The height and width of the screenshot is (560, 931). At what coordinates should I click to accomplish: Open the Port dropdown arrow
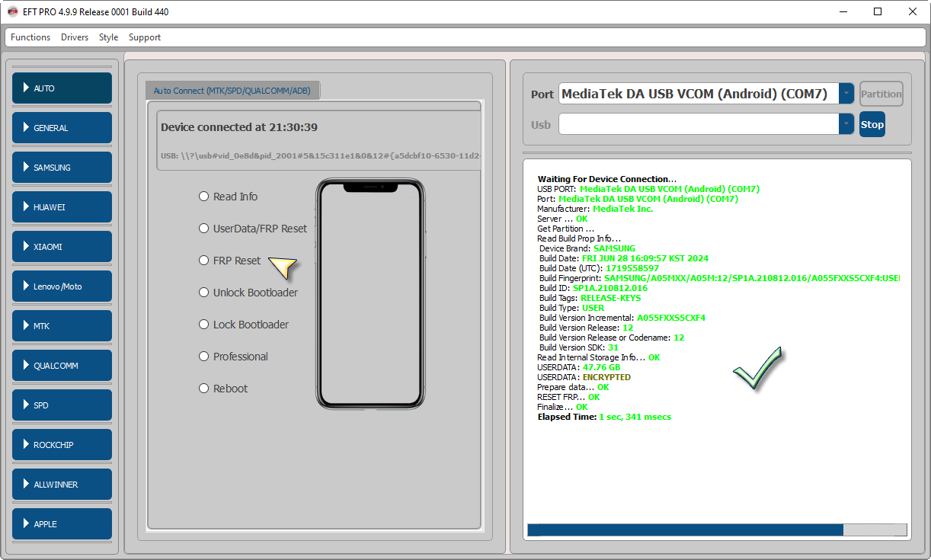[846, 94]
